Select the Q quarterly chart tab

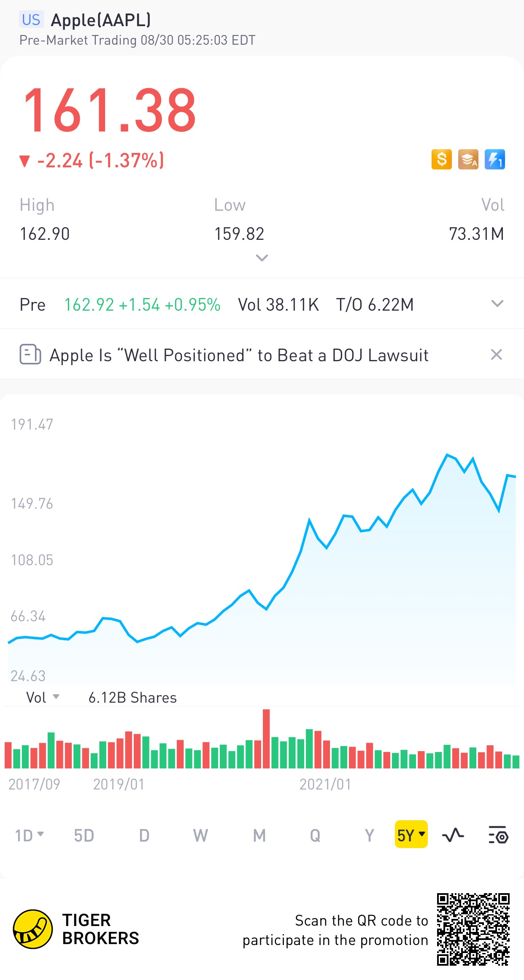click(x=315, y=835)
